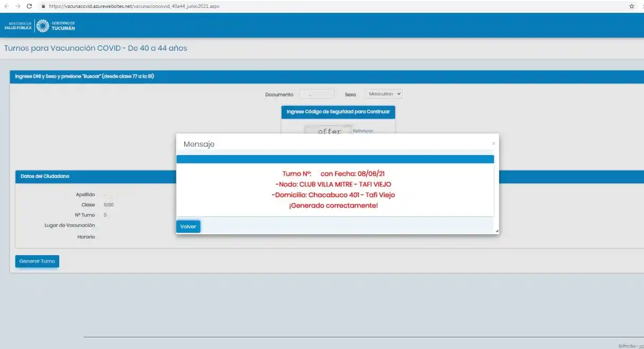Grab the Mensaje dialog resize handle
644x349 pixels.
(x=496, y=231)
